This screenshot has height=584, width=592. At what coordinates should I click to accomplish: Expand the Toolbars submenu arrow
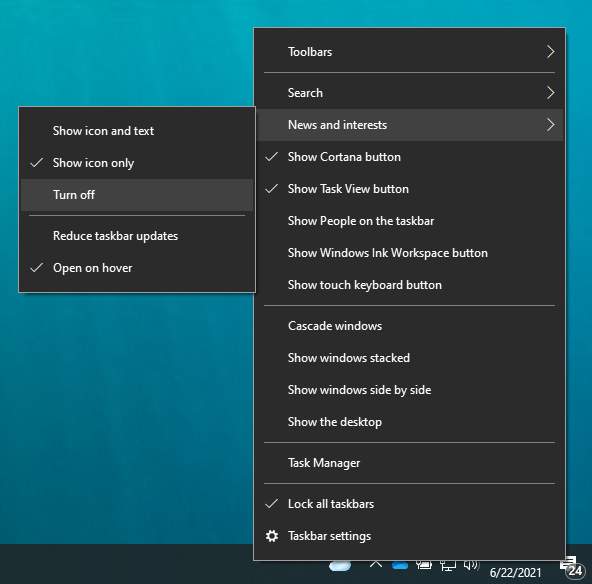(550, 52)
